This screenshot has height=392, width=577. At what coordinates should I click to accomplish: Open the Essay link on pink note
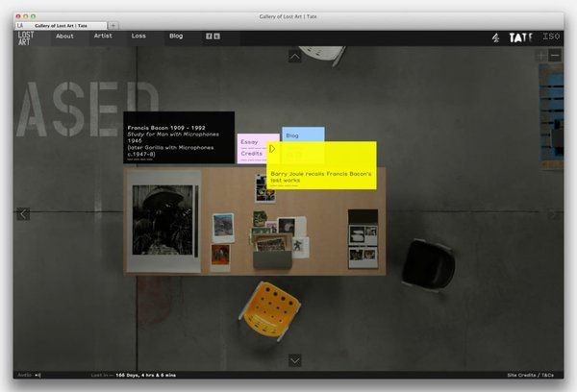tap(250, 141)
